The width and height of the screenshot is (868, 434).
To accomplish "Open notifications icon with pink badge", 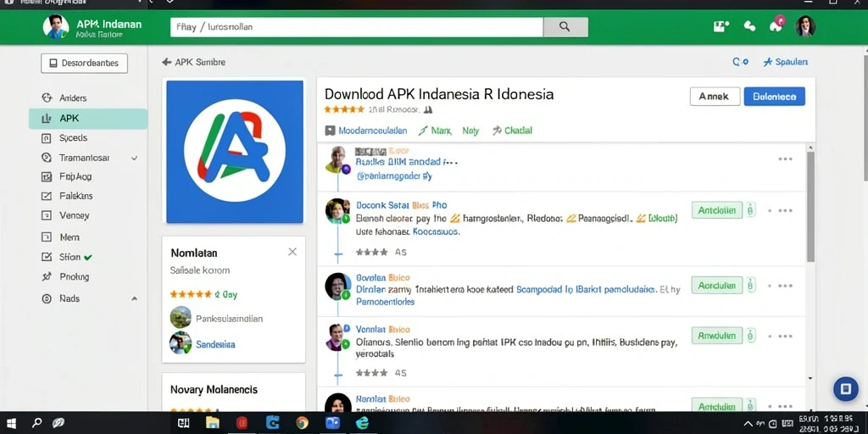I will [776, 25].
